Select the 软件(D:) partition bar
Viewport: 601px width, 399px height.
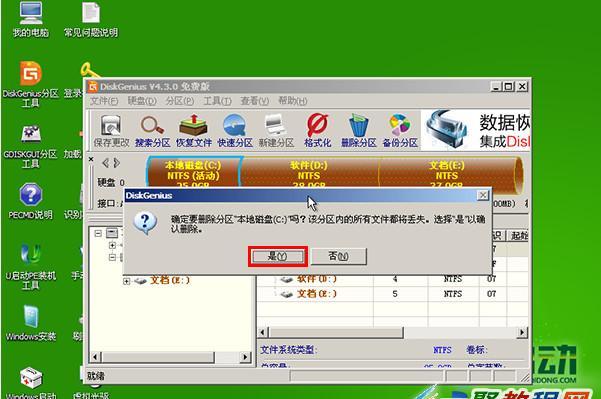click(309, 172)
